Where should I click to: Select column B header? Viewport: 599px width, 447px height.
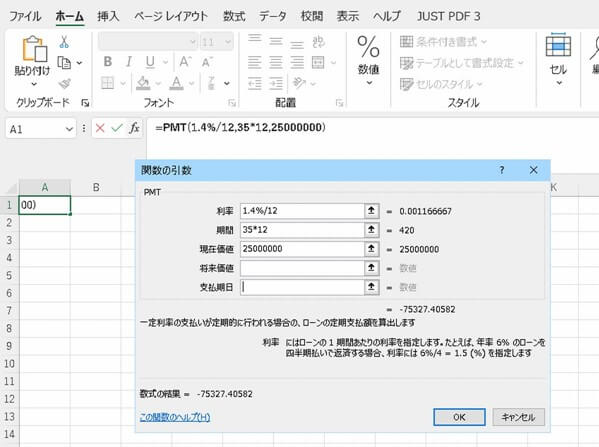(96, 187)
